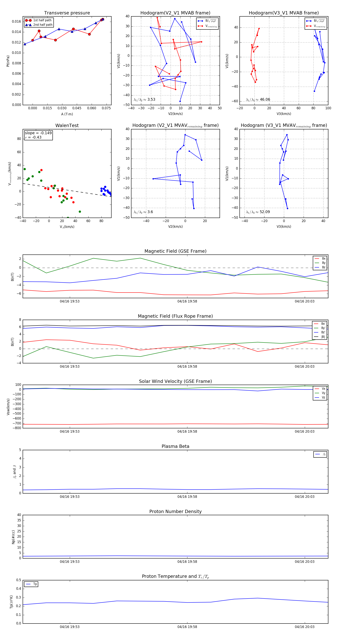351x644 pixels.
Task: Select the '|B|' legend entry
Action: 320,337
